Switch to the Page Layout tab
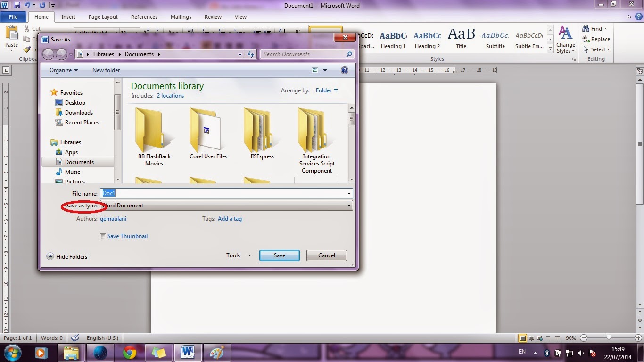Viewport: 644px width, 362px height. [x=103, y=17]
